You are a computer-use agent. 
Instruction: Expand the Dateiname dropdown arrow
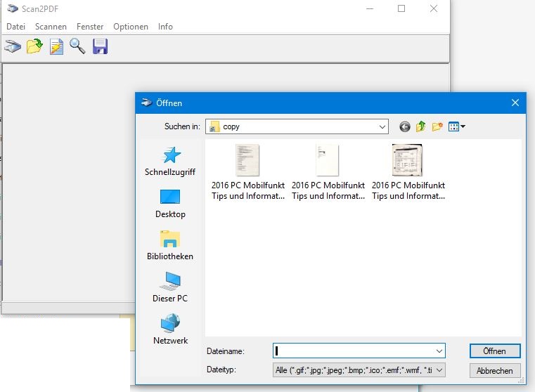coord(439,351)
